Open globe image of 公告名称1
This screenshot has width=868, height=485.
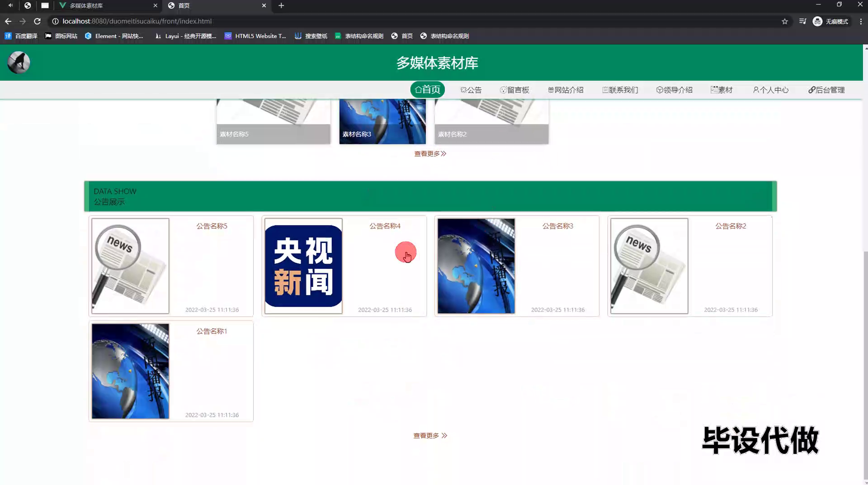(x=130, y=371)
